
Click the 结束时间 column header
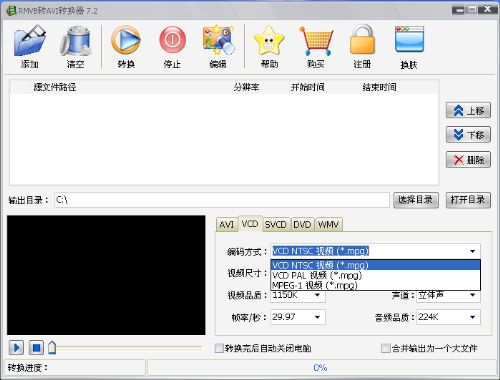(x=380, y=87)
